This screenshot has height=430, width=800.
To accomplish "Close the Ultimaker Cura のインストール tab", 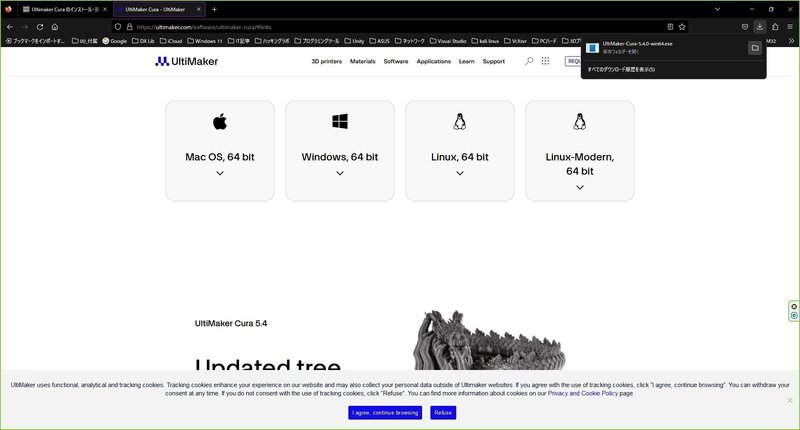I will coord(105,9).
